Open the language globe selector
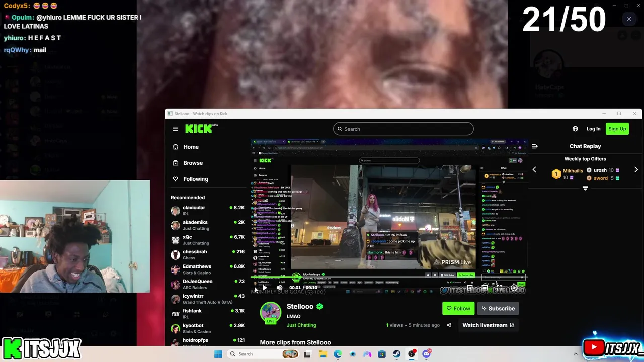 pyautogui.click(x=575, y=129)
